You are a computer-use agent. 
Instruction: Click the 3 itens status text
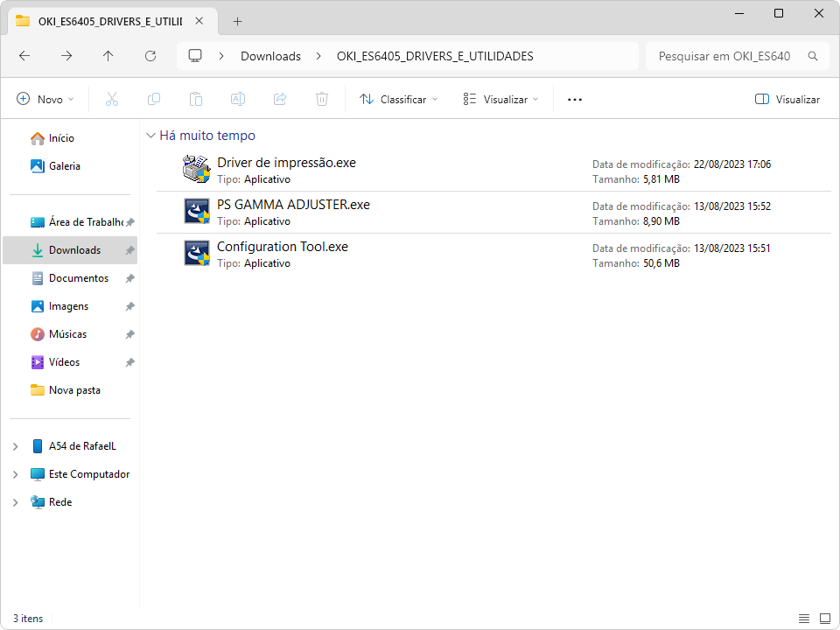click(x=28, y=619)
